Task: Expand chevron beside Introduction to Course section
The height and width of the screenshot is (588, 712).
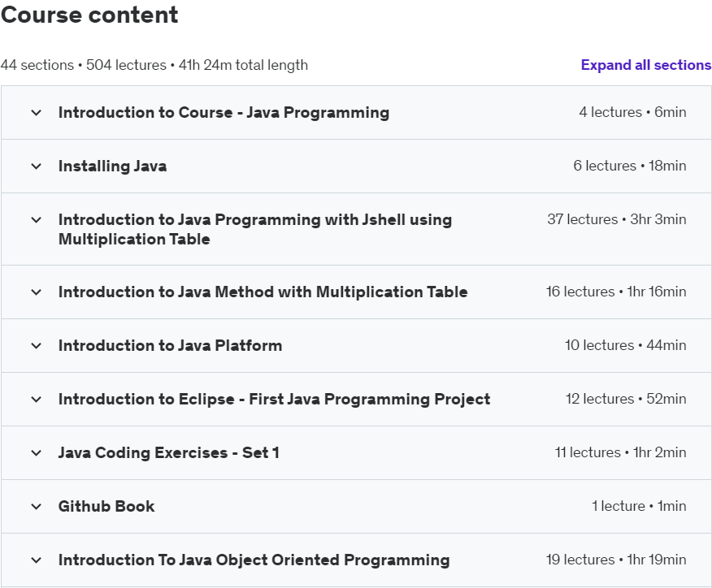Action: 36,113
